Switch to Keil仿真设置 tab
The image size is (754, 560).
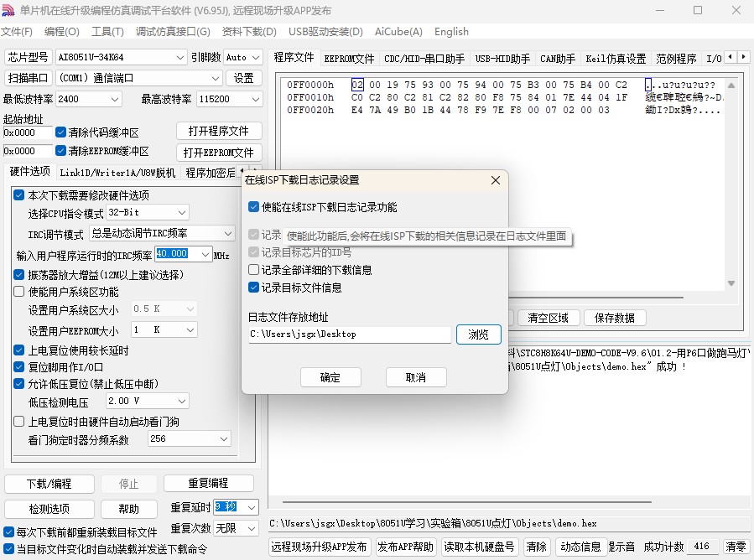616,59
